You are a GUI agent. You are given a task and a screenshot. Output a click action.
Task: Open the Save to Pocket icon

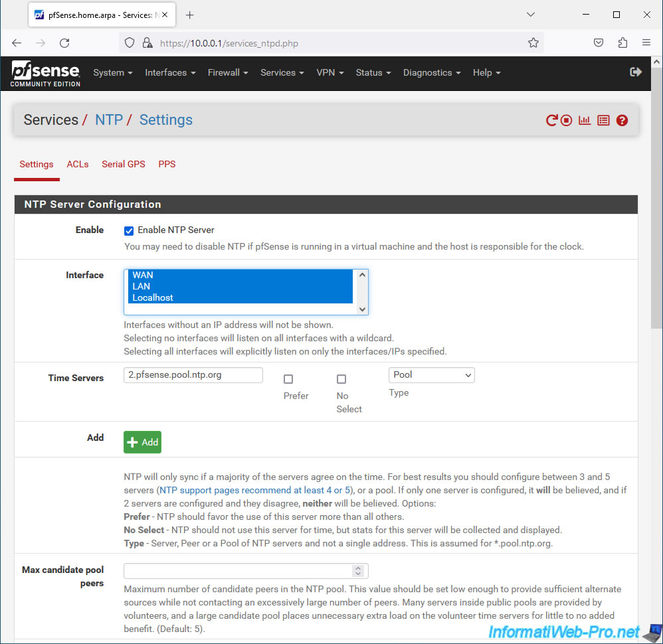(599, 42)
